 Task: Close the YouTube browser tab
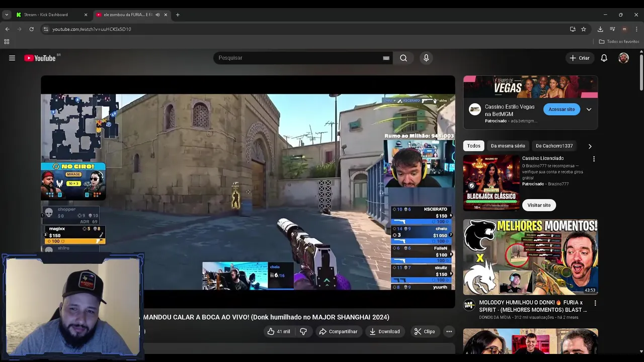166,15
